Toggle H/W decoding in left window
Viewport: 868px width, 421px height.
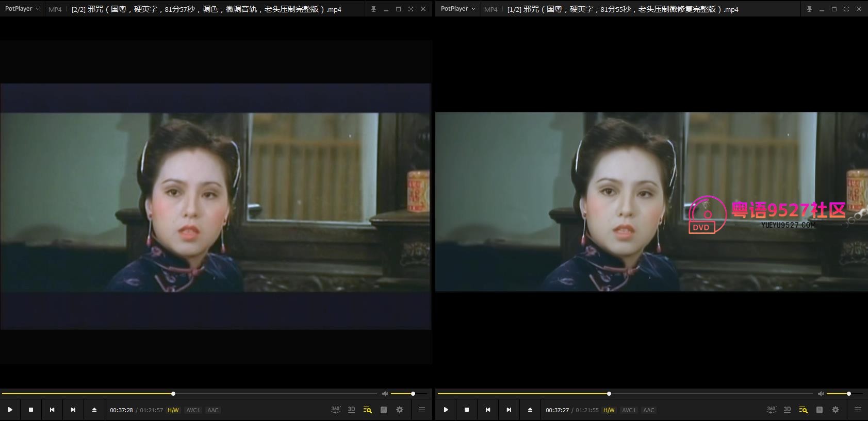pos(173,410)
